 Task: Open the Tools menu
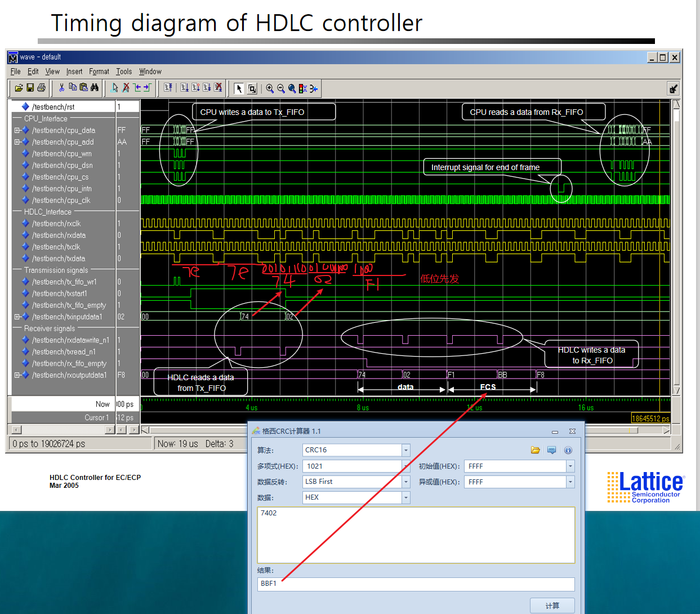coord(124,72)
